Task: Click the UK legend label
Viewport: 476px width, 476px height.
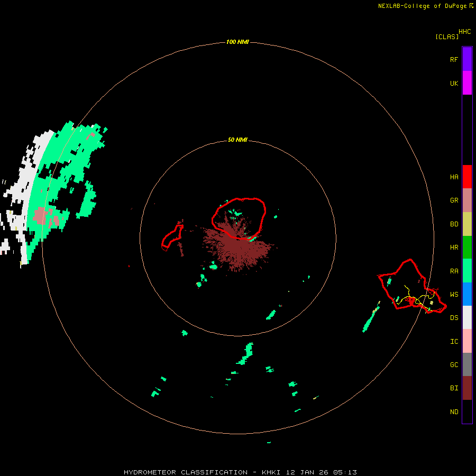Action: pos(454,83)
